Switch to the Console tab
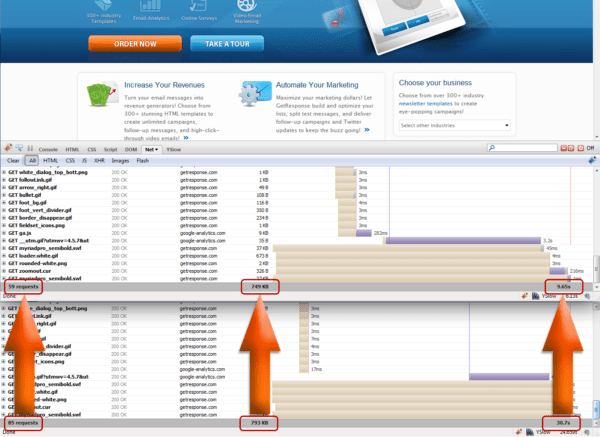600x437 pixels. [x=48, y=148]
